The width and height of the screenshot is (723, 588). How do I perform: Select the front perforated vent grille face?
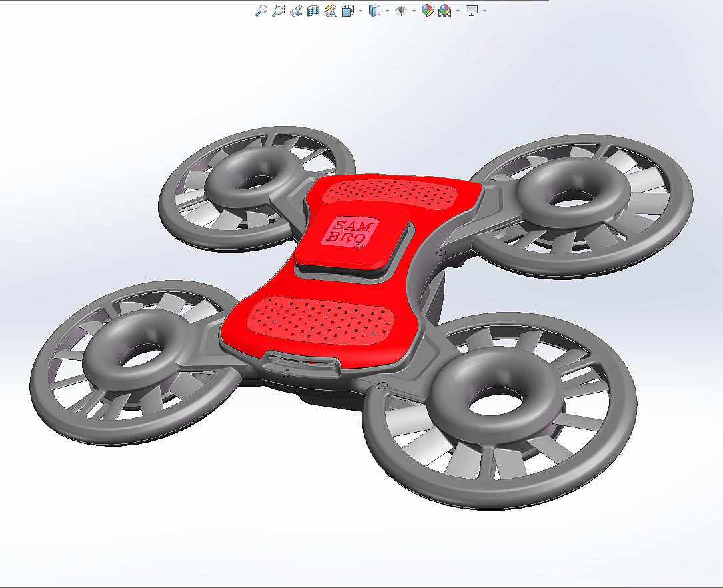(x=321, y=321)
